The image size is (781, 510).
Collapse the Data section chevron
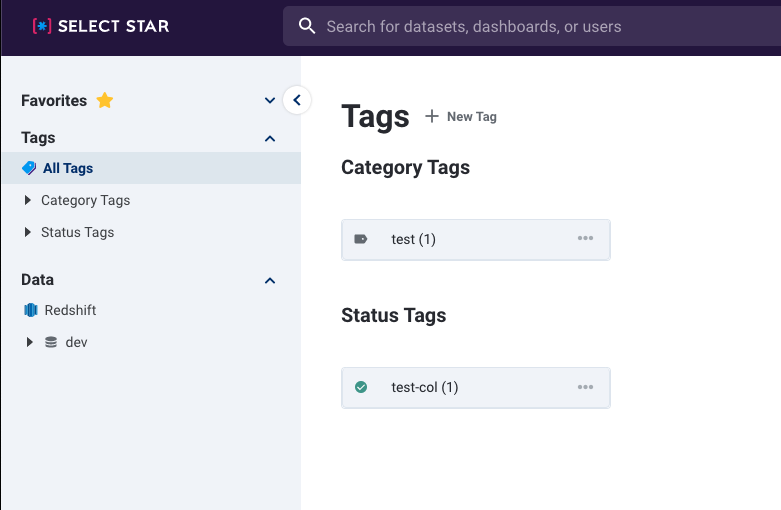click(x=270, y=281)
